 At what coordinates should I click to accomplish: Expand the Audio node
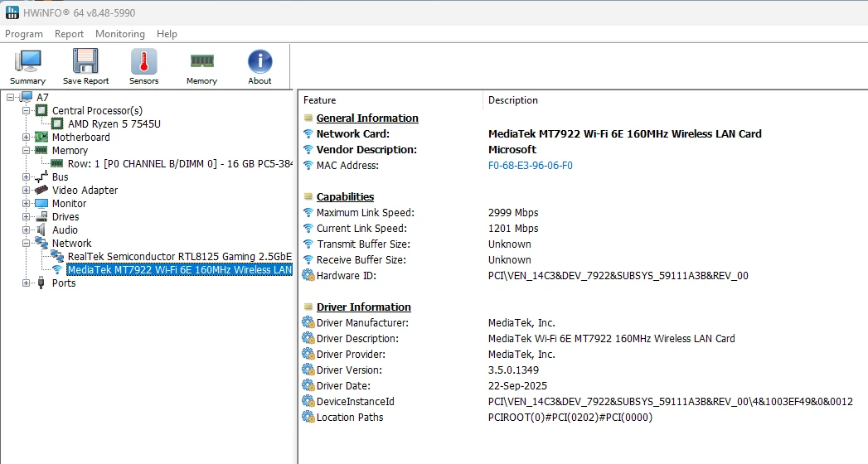point(26,230)
